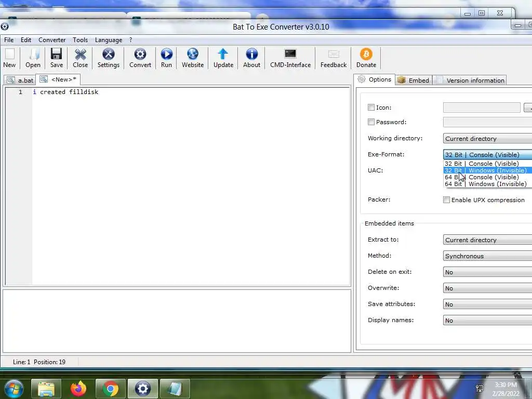Open the Extract to dropdown
532x399 pixels.
click(487, 240)
